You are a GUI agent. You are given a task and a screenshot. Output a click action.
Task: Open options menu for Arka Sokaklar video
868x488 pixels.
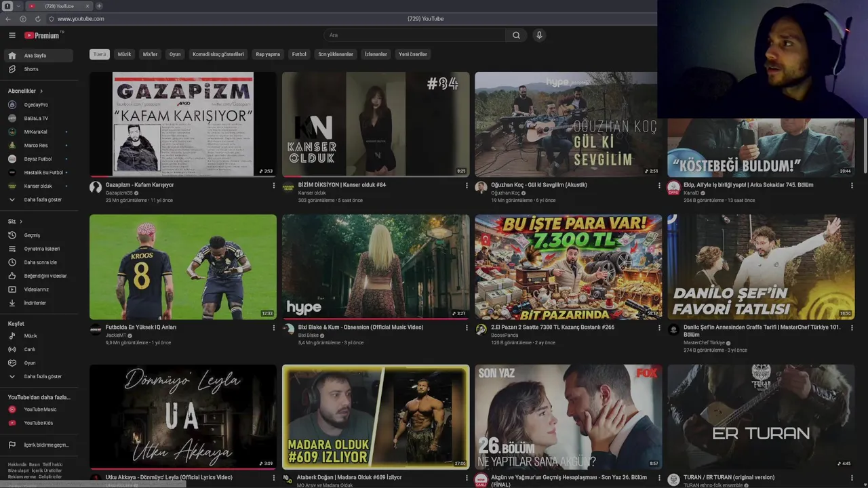[x=852, y=185]
